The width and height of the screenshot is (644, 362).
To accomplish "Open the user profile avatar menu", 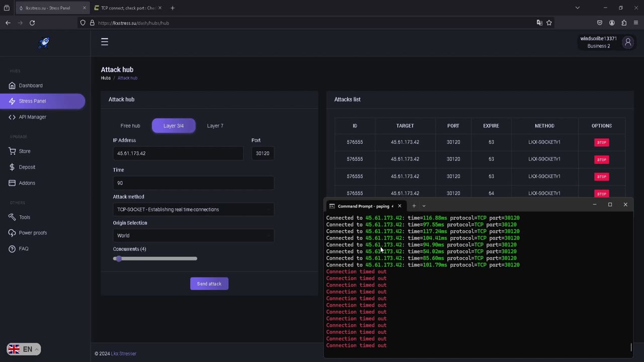I will click(628, 42).
